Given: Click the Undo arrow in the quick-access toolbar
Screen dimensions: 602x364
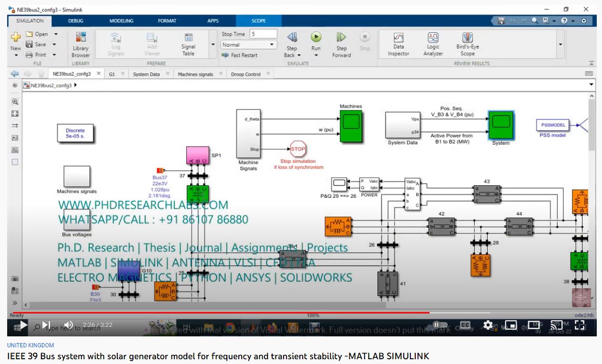Looking at the screenshot, I should click(514, 21).
